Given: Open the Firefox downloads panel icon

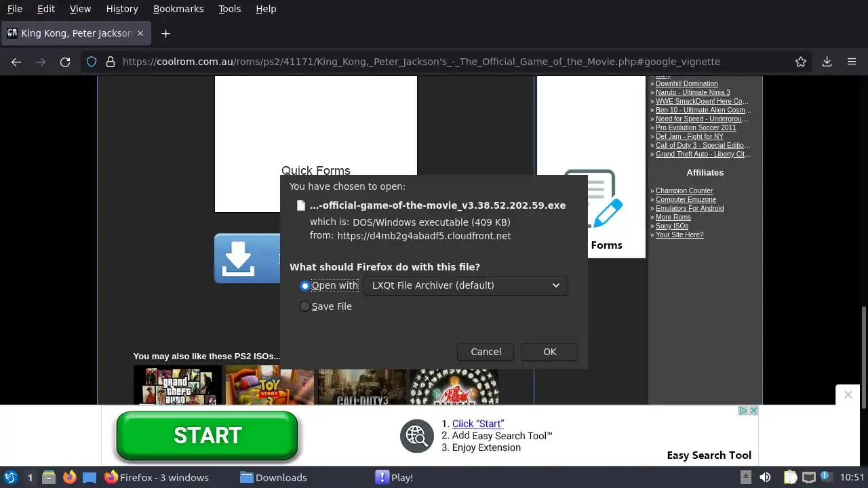Looking at the screenshot, I should 827,62.
